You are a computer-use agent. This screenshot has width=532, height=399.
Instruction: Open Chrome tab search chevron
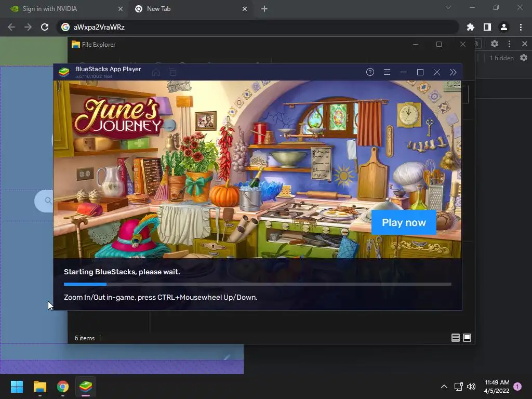[x=448, y=7]
